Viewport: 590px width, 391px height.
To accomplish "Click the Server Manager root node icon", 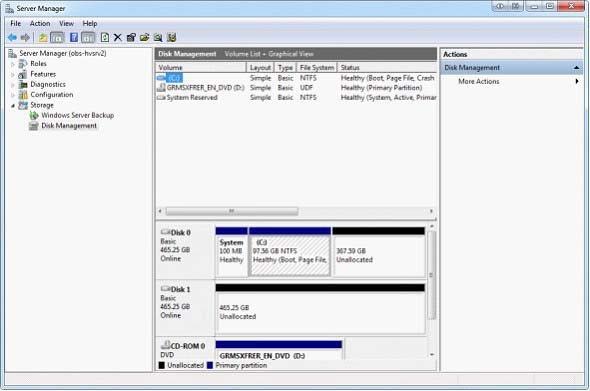I will click(13, 53).
